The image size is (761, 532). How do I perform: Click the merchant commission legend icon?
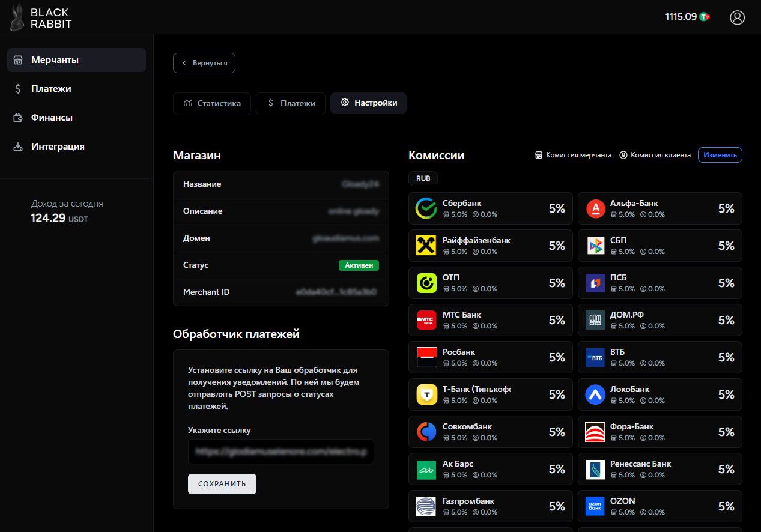click(x=539, y=155)
